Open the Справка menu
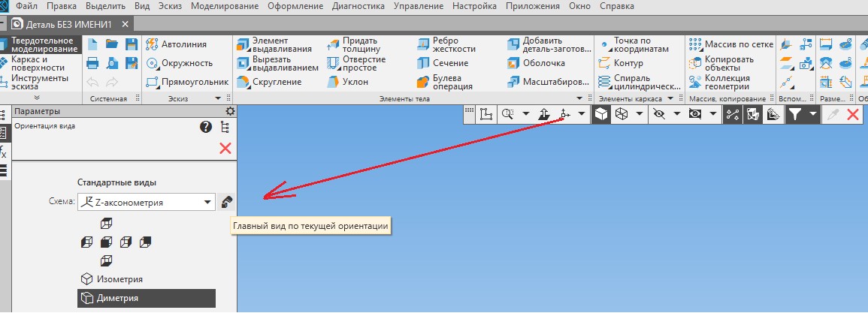This screenshot has width=868, height=313. pyautogui.click(x=617, y=7)
